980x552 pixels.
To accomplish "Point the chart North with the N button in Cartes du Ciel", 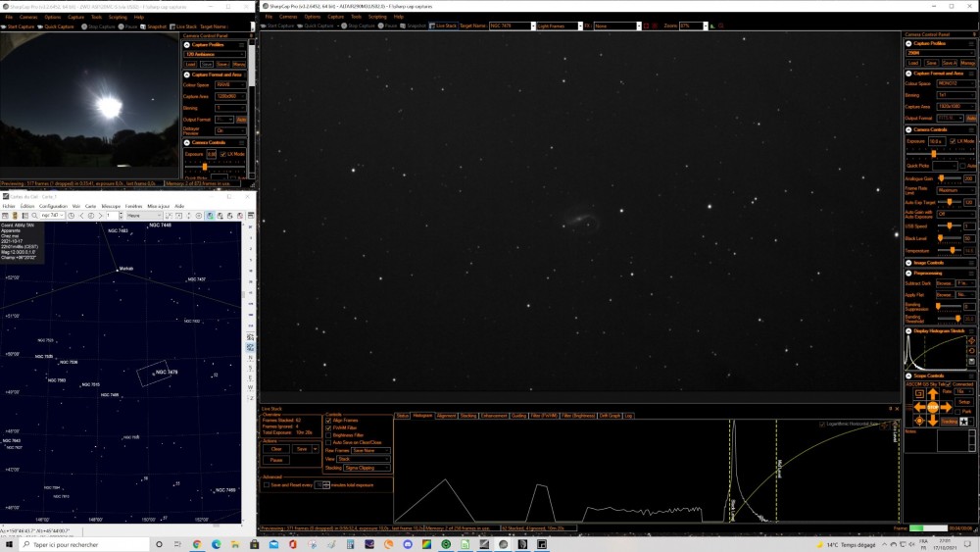I will click(251, 358).
